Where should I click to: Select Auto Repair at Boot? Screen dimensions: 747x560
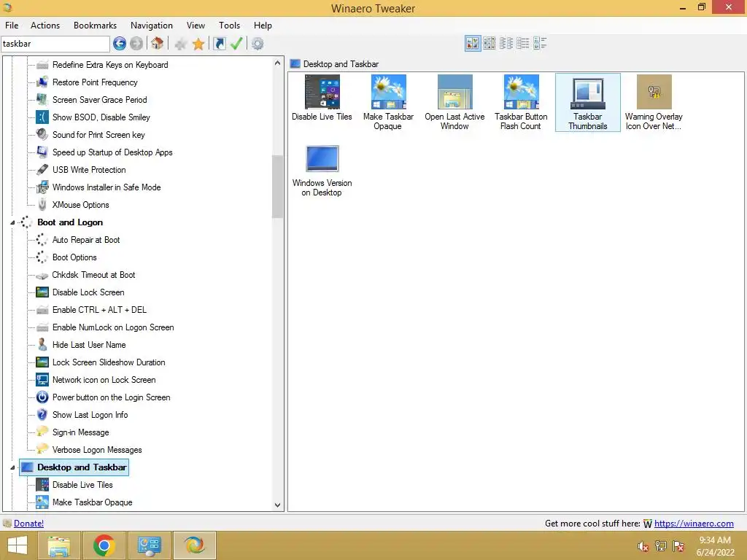(86, 240)
